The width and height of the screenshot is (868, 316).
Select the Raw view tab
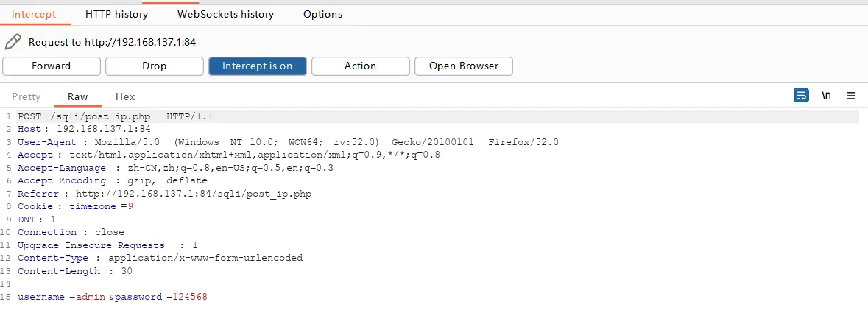[x=77, y=96]
